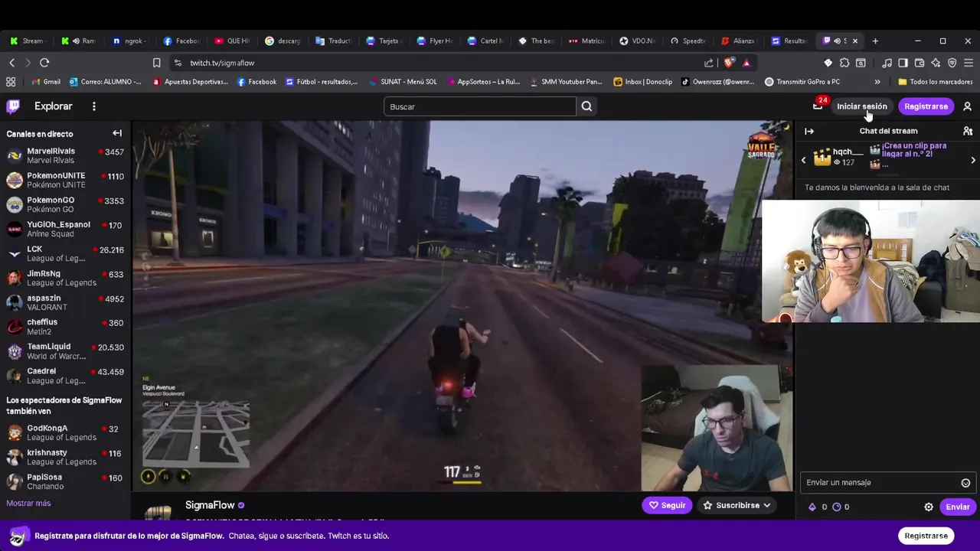The height and width of the screenshot is (551, 980).
Task: Click the Twitch logo home icon
Action: coord(13,106)
